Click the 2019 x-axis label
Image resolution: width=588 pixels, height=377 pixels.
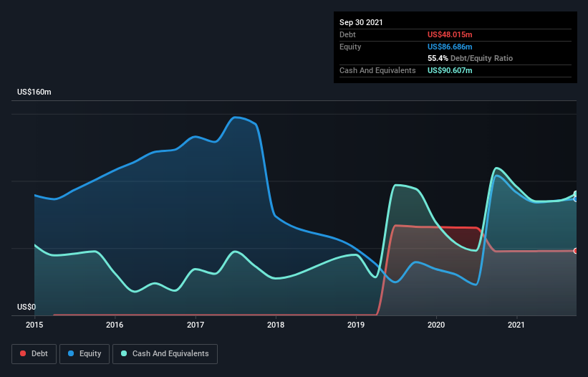coord(356,325)
